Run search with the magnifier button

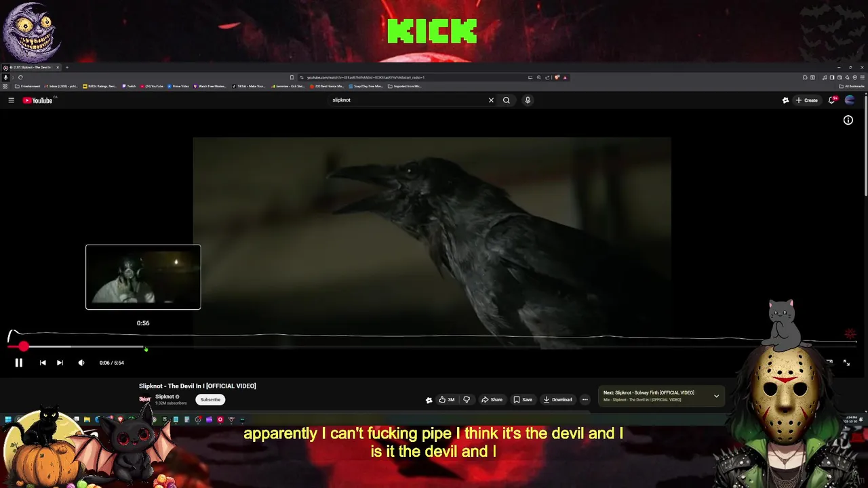tap(506, 100)
